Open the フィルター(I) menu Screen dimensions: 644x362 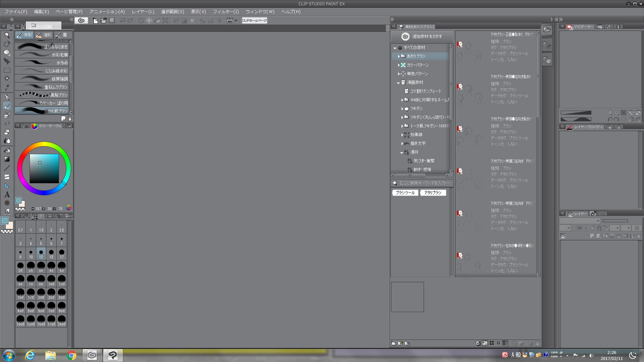226,11
